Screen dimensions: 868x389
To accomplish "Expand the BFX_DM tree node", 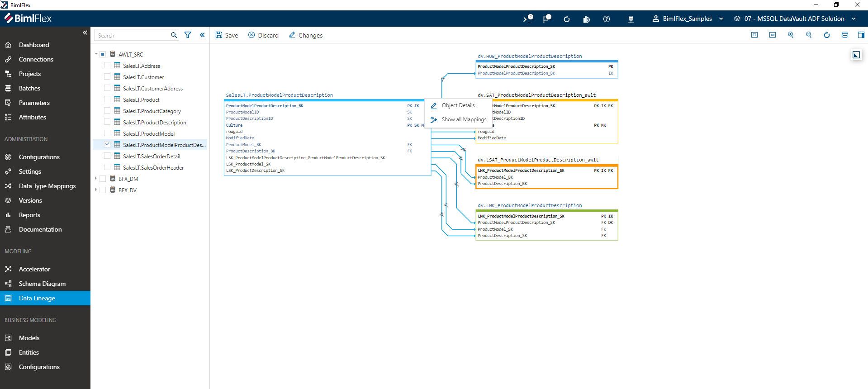I will [96, 179].
